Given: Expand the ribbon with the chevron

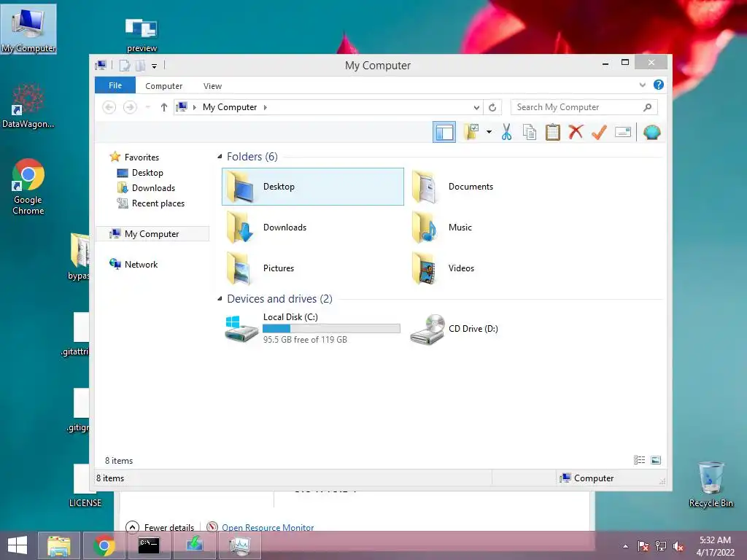Looking at the screenshot, I should pos(642,85).
